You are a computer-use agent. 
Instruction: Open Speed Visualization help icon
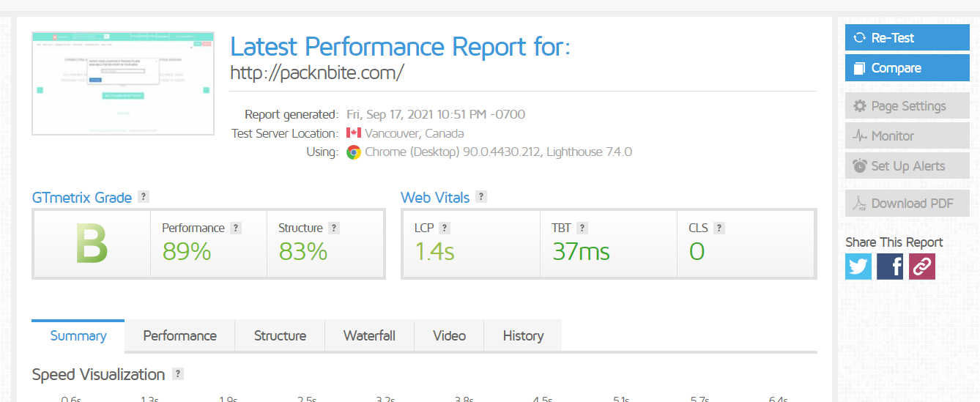[x=178, y=374]
